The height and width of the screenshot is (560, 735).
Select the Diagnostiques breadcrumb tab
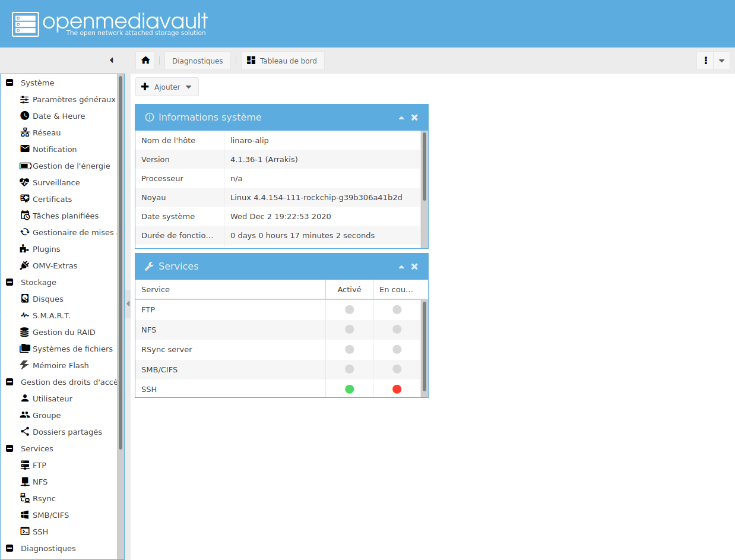point(197,61)
